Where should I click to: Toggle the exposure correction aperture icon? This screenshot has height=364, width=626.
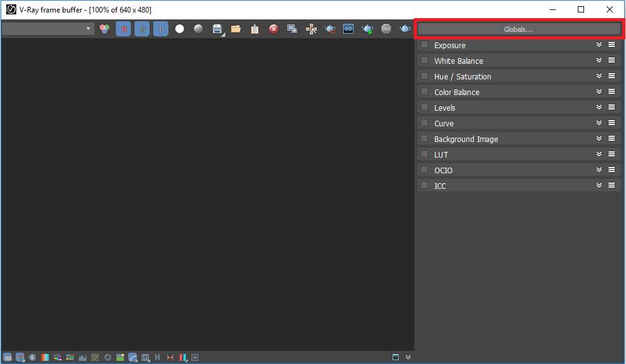[x=108, y=357]
